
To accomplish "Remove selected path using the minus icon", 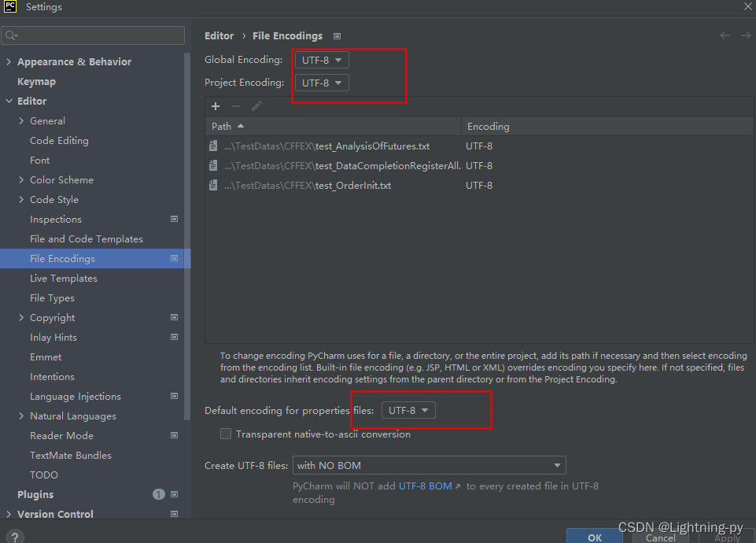I will [235, 105].
